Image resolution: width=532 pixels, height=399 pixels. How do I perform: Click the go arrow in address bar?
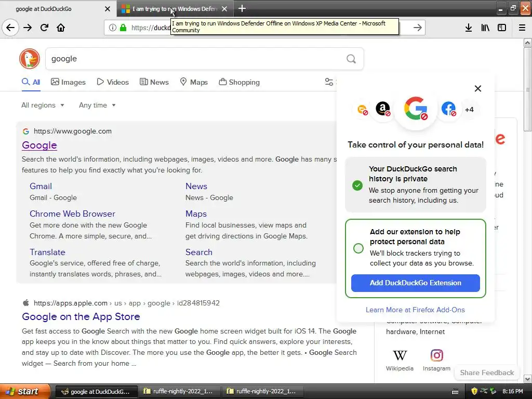(418, 28)
